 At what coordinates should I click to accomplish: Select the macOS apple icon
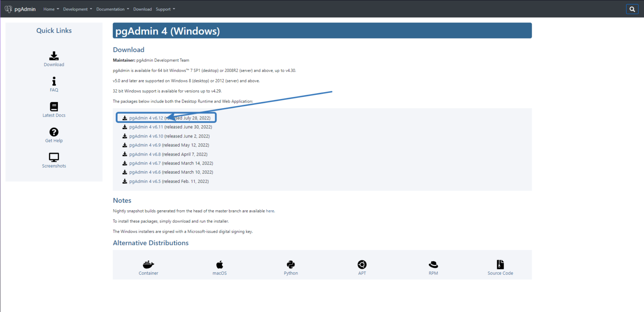[220, 265]
